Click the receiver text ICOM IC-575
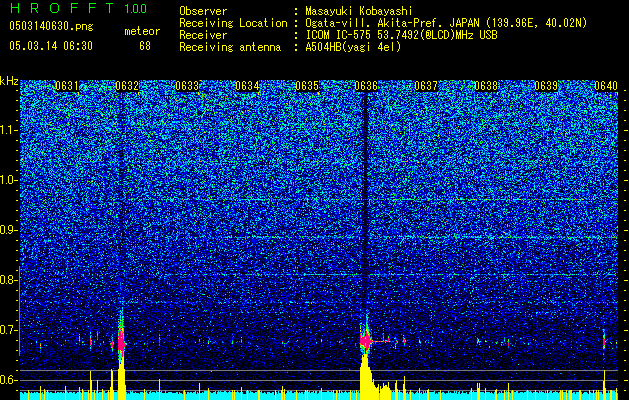This screenshot has height=400, width=629. tap(339, 35)
